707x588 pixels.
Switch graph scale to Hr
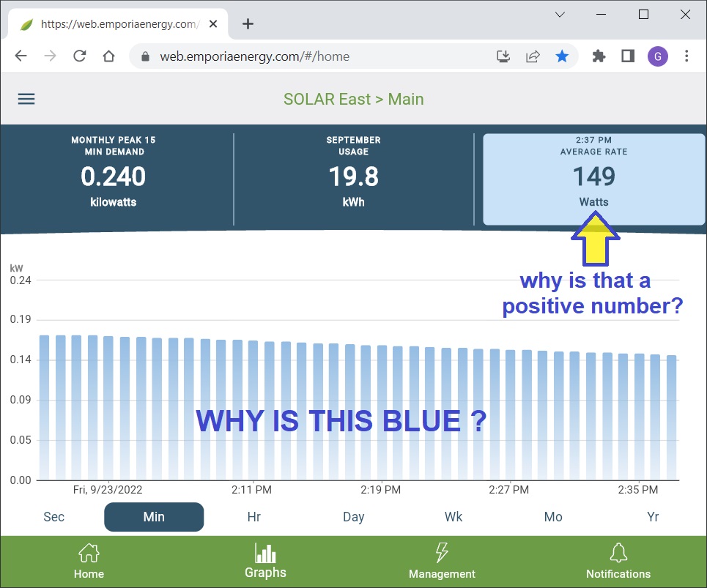tap(253, 517)
